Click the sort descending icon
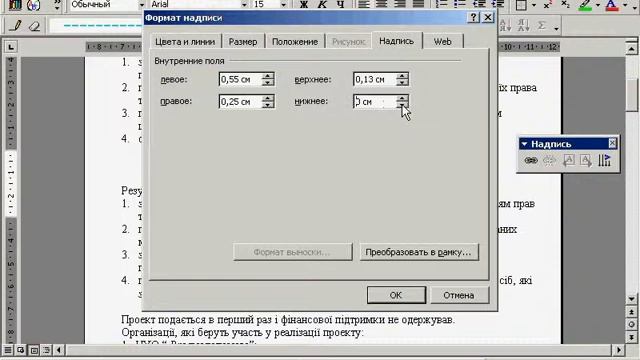Viewport: 640px width, 360px height. tap(523, 26)
